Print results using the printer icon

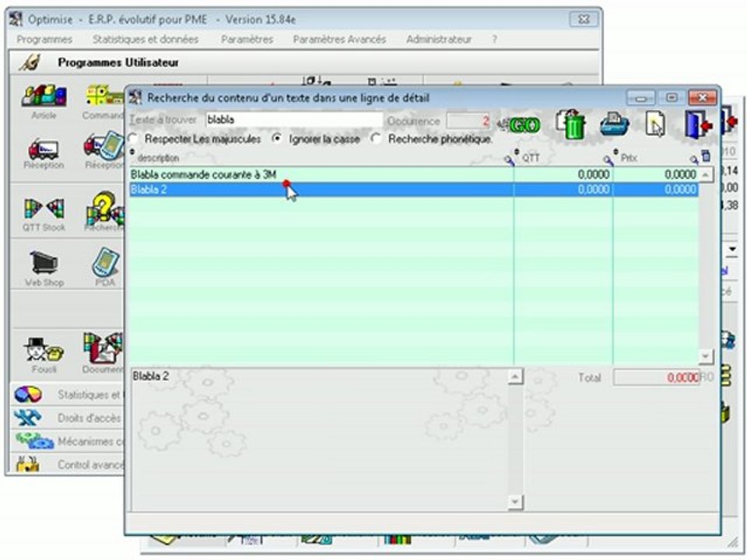(x=615, y=124)
